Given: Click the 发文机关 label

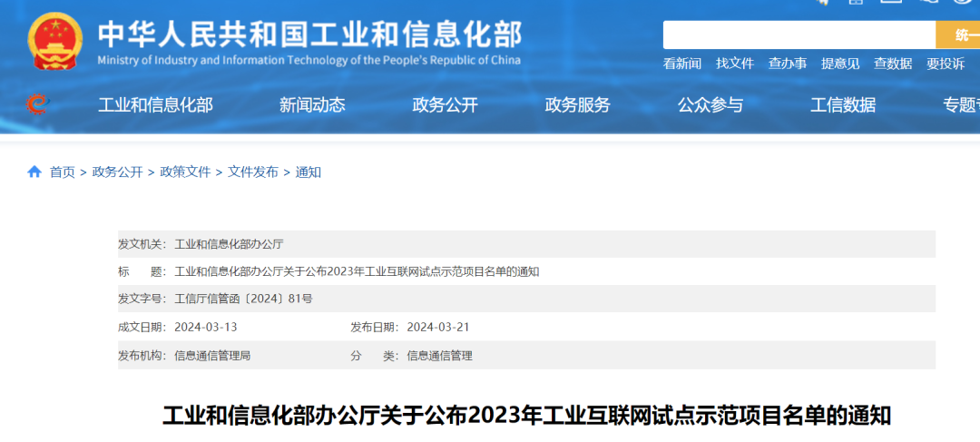Looking at the screenshot, I should pyautogui.click(x=142, y=244).
